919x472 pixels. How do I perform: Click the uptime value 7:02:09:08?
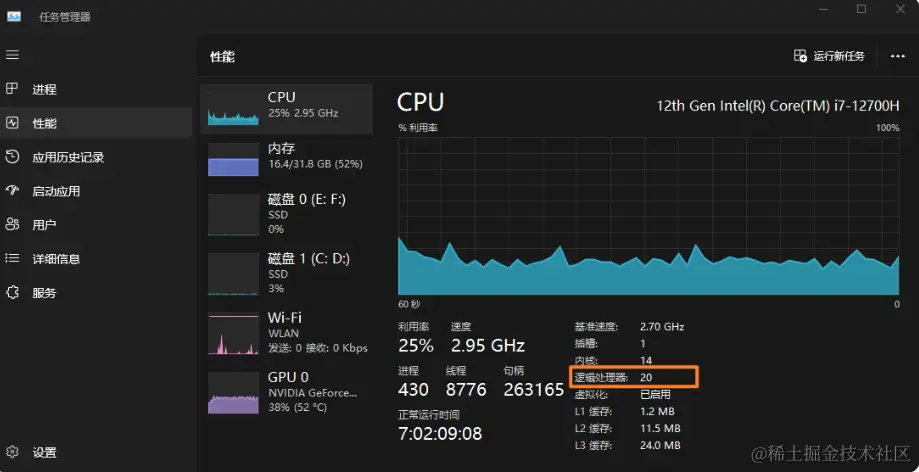point(440,434)
